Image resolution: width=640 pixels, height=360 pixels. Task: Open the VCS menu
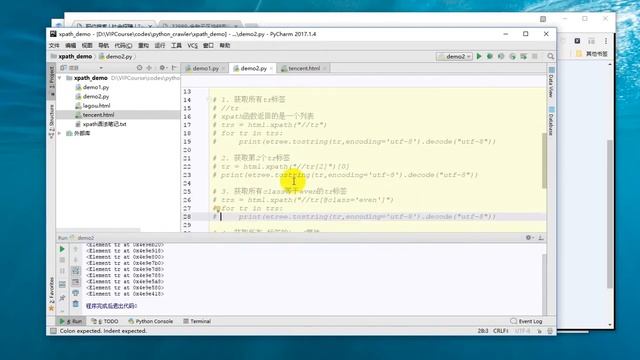click(x=192, y=45)
